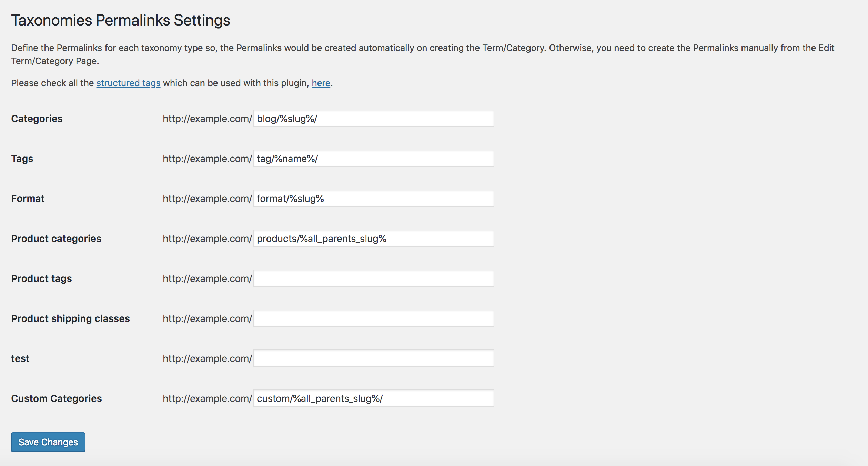The height and width of the screenshot is (466, 868).
Task: Click the test taxonomy label
Action: click(20, 358)
